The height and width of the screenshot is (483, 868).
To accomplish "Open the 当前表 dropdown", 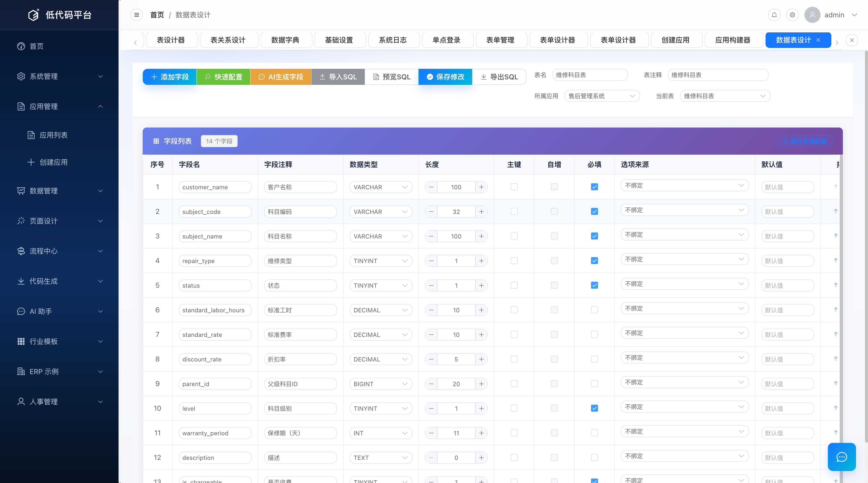I will coord(725,96).
